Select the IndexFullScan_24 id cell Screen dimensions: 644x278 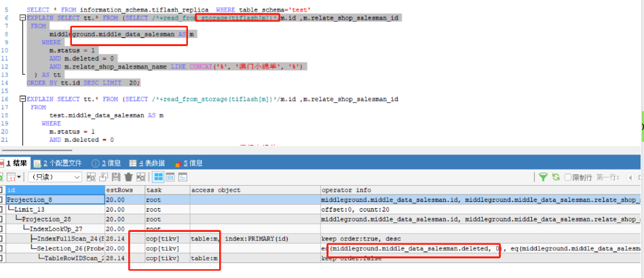click(56, 239)
